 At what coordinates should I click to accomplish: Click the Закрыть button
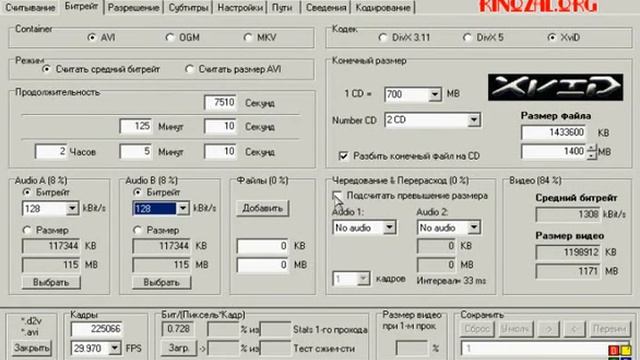coord(31,348)
